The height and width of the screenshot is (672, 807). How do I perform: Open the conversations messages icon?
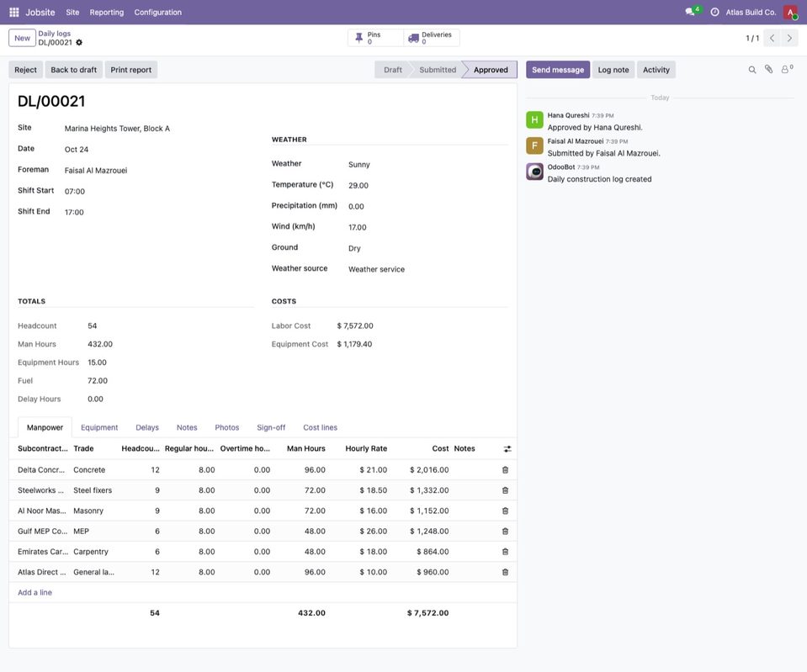click(x=690, y=11)
